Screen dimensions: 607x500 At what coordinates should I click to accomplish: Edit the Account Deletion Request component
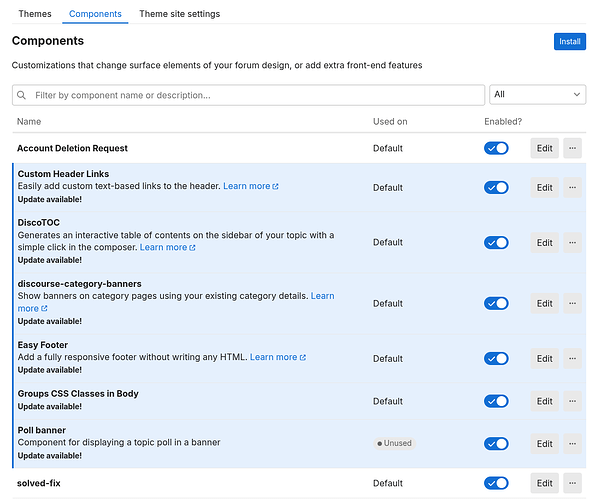point(544,148)
